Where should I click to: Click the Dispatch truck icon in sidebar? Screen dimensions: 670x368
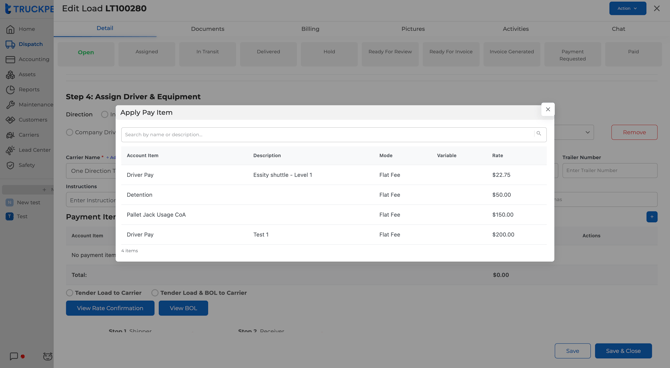click(x=10, y=44)
